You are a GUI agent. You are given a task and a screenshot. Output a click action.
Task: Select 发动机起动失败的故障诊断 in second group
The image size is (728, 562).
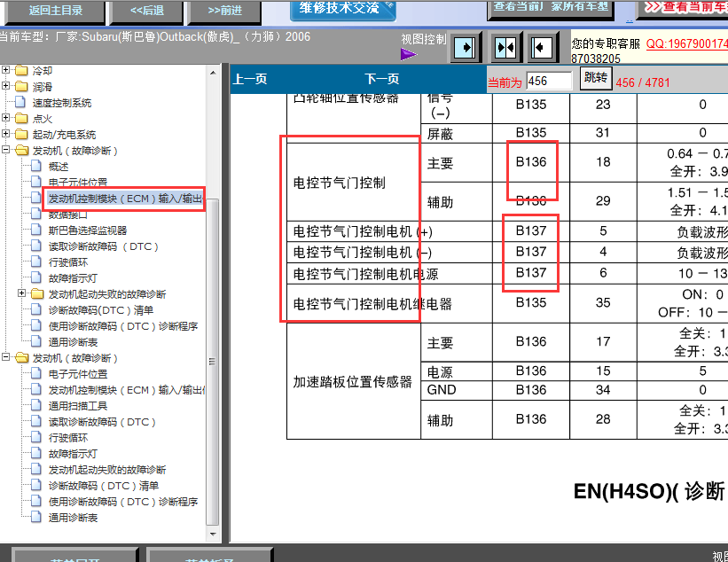pyautogui.click(x=106, y=470)
